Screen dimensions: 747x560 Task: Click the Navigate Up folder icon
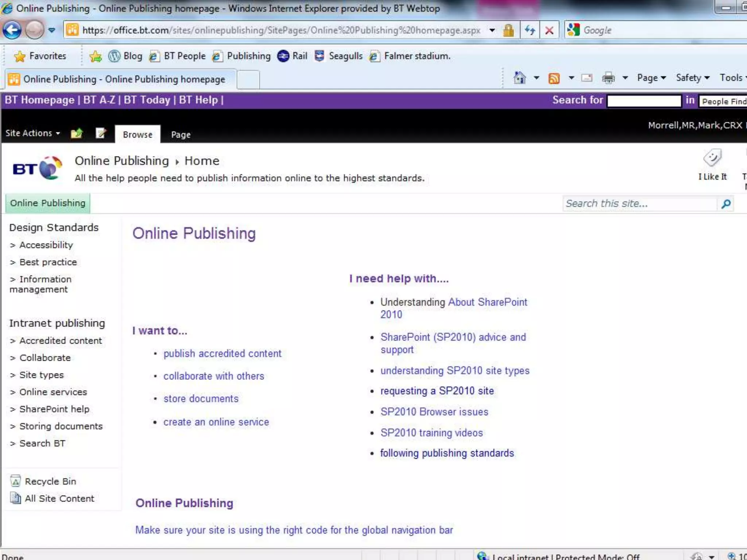coord(77,133)
